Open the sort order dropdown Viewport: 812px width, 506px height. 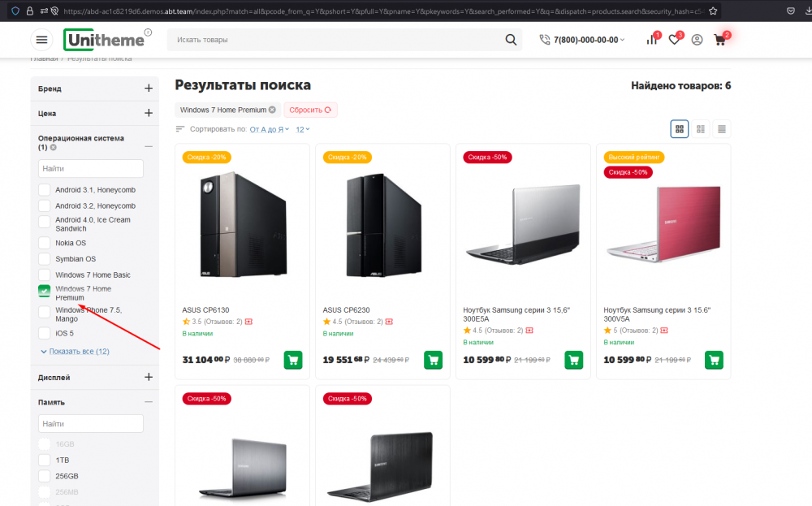coord(268,129)
